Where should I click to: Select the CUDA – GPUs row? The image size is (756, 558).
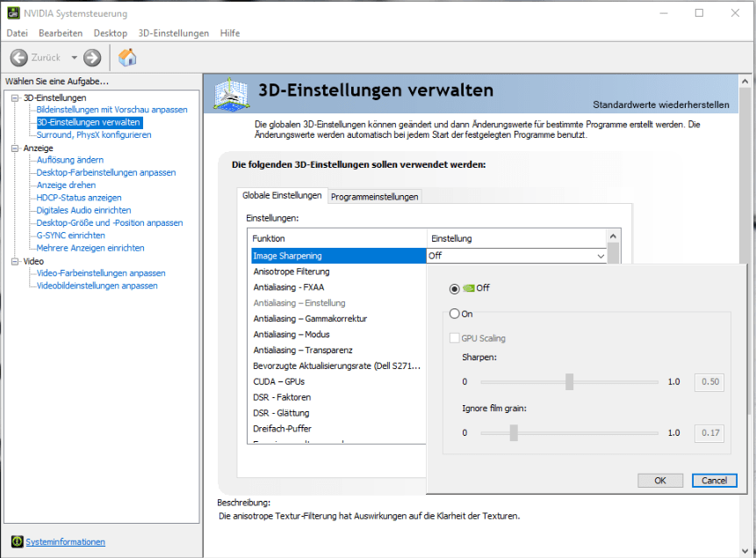pyautogui.click(x=338, y=382)
